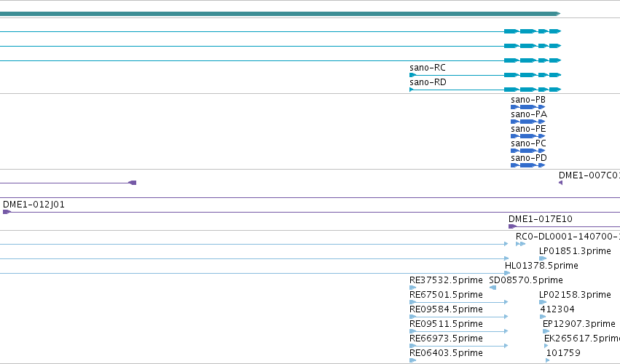Select the sano-PB blue protein glyph
The height and width of the screenshot is (364, 620).
click(x=528, y=107)
